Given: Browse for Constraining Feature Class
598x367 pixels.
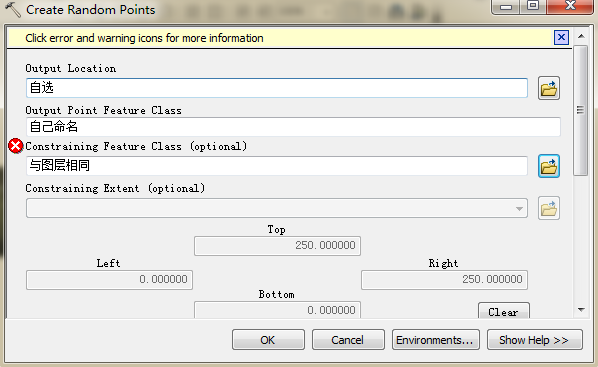Looking at the screenshot, I should coord(549,166).
